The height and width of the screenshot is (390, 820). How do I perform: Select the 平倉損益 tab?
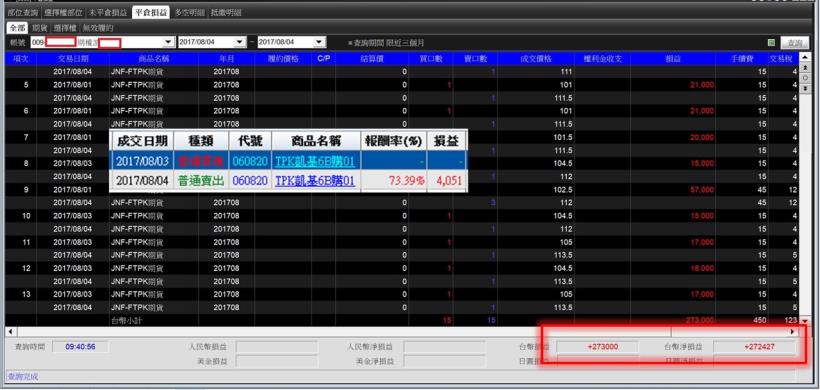(x=151, y=13)
